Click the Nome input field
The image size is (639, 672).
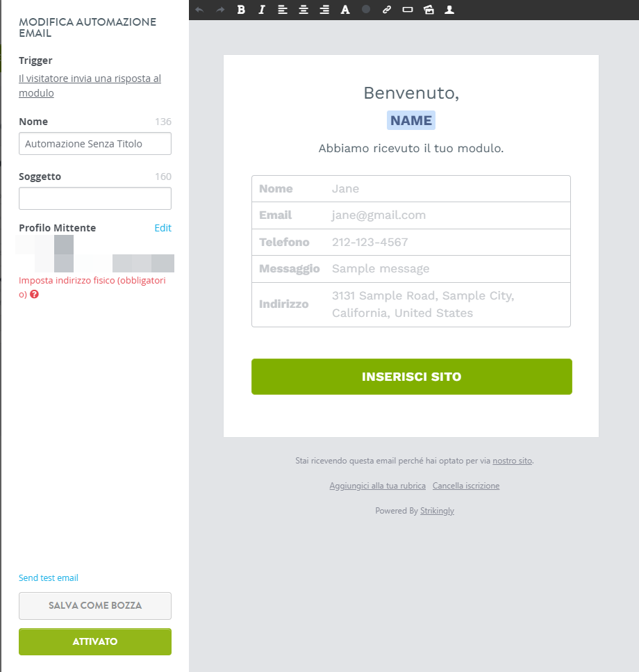click(95, 144)
